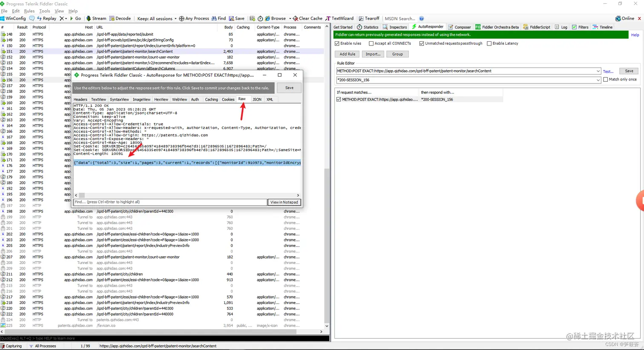
Task: Open the AutoResponder Help link
Action: pyautogui.click(x=635, y=35)
